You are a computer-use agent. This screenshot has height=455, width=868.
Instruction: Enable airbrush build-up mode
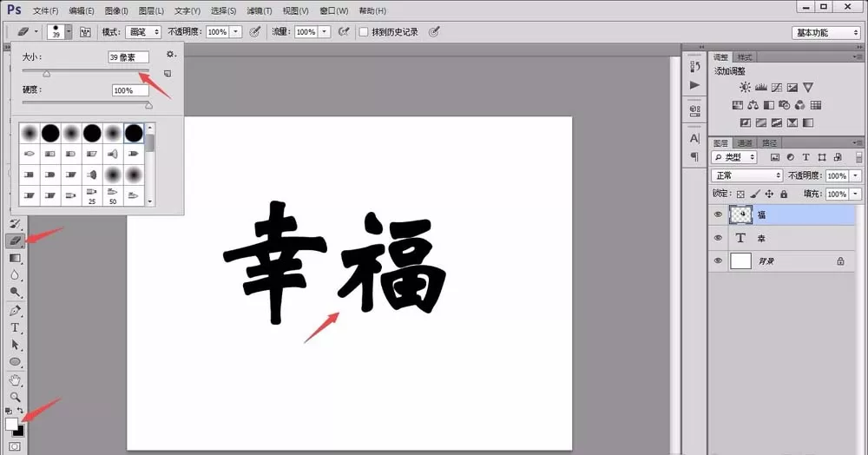344,32
